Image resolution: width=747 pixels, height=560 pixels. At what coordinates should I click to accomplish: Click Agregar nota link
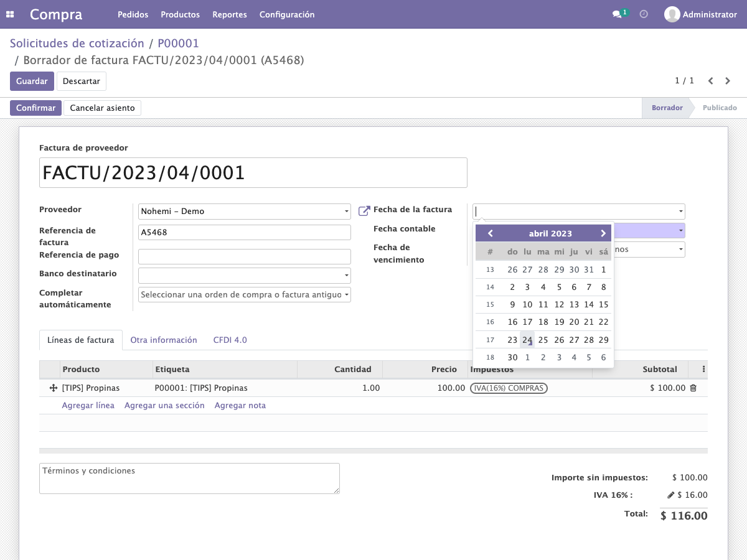pos(240,405)
